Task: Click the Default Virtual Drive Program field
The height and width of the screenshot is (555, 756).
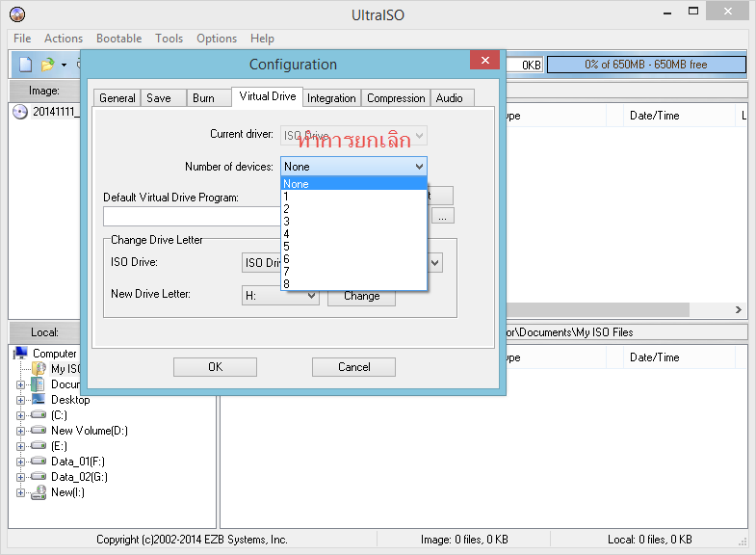Action: tap(192, 217)
